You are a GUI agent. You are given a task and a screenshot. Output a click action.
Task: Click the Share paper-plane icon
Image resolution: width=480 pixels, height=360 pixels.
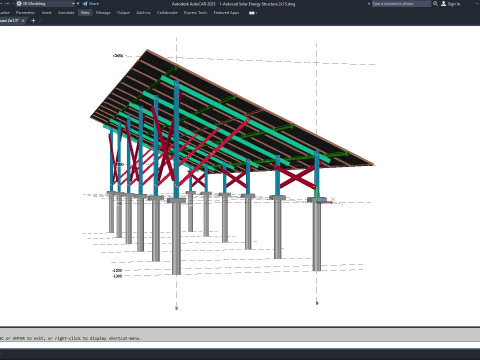coord(85,4)
